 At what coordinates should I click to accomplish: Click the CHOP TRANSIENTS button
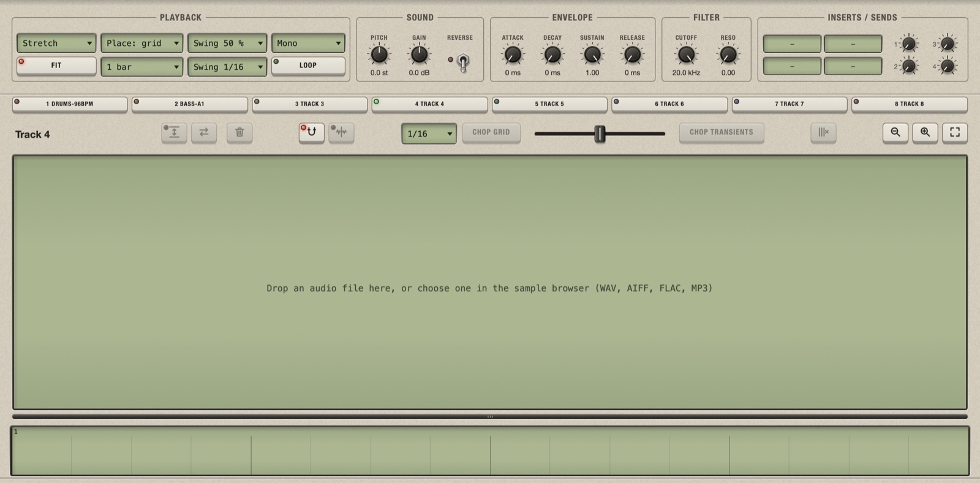722,132
